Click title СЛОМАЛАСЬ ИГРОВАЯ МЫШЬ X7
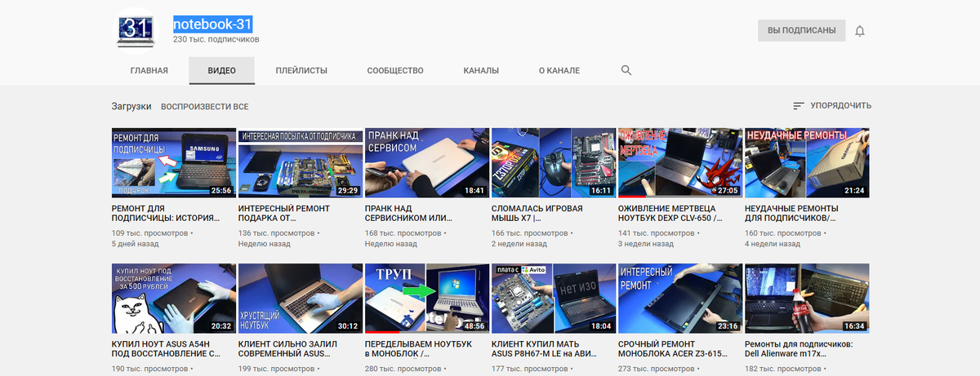Image resolution: width=980 pixels, height=376 pixels. 537,214
